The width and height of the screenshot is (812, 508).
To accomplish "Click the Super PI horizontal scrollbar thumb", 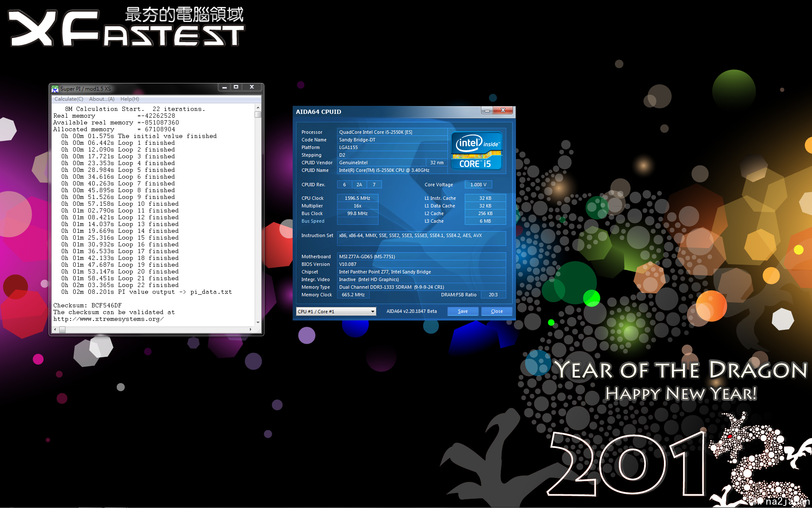I will (x=62, y=329).
